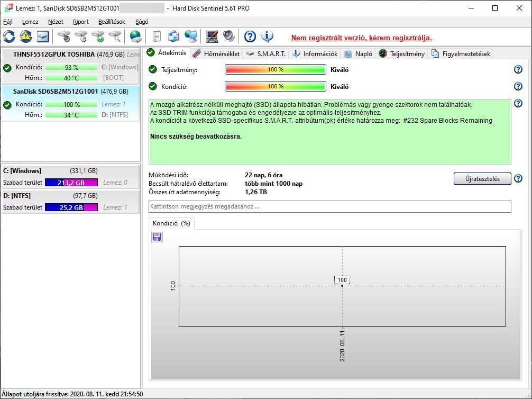Click the comment input field

pos(329,206)
